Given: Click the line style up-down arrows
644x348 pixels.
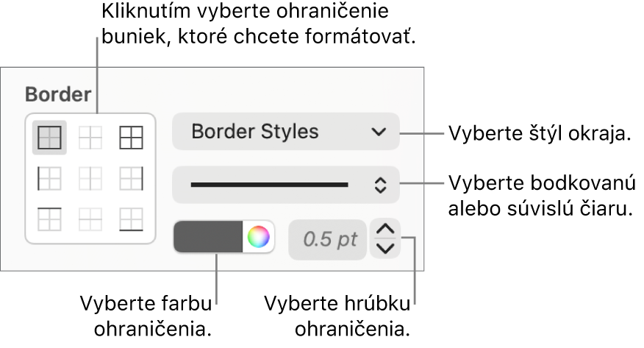Looking at the screenshot, I should point(381,185).
